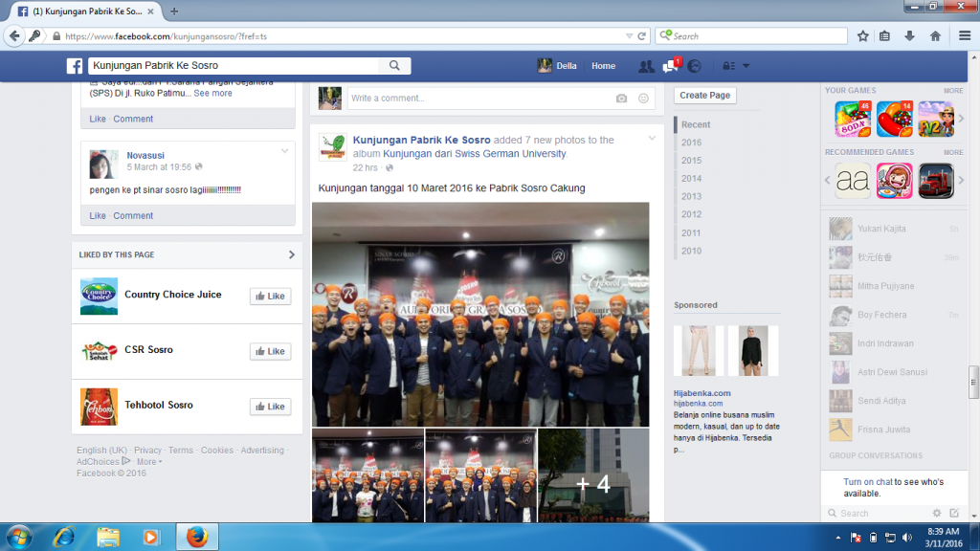Expand the account settings dropdown arrow
The image size is (980, 551).
746,66
